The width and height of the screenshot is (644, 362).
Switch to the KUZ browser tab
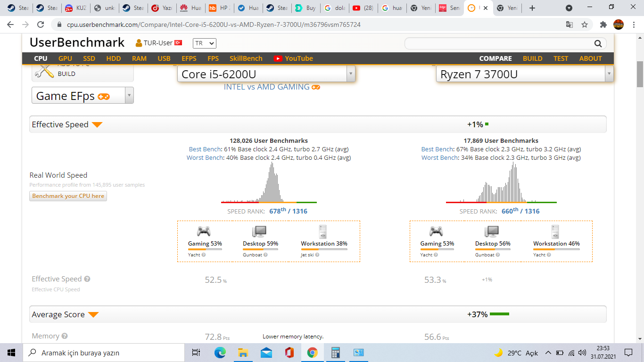(75, 8)
